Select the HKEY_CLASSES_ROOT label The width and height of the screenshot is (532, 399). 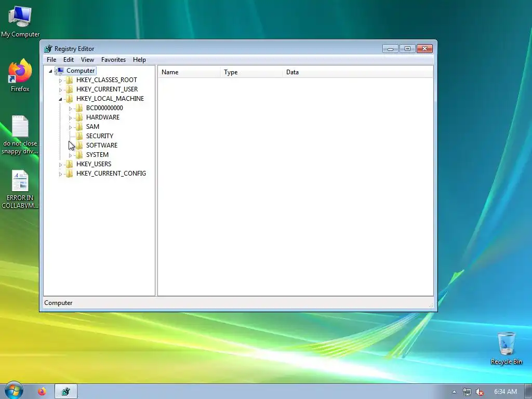point(107,80)
